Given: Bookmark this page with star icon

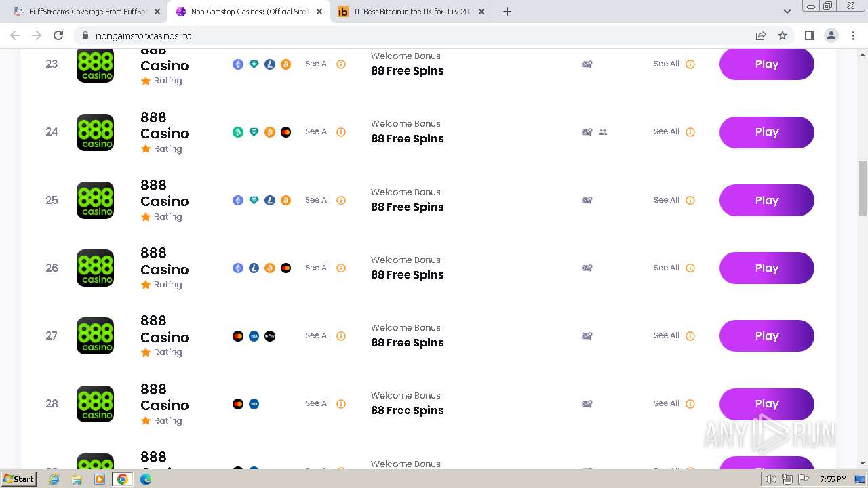Looking at the screenshot, I should tap(783, 35).
